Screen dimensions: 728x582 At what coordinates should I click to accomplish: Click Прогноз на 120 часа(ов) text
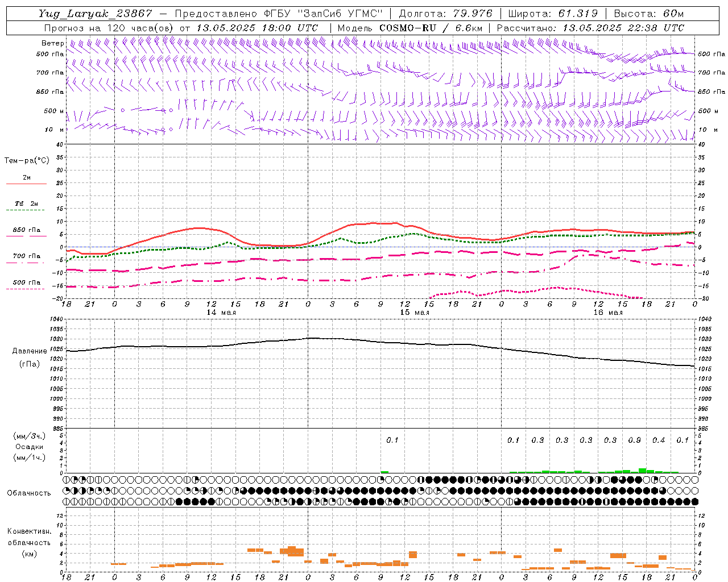(109, 28)
